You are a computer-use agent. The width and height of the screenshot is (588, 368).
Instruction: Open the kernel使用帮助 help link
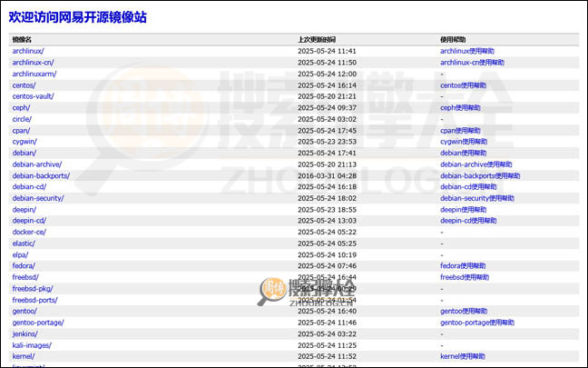click(x=463, y=356)
